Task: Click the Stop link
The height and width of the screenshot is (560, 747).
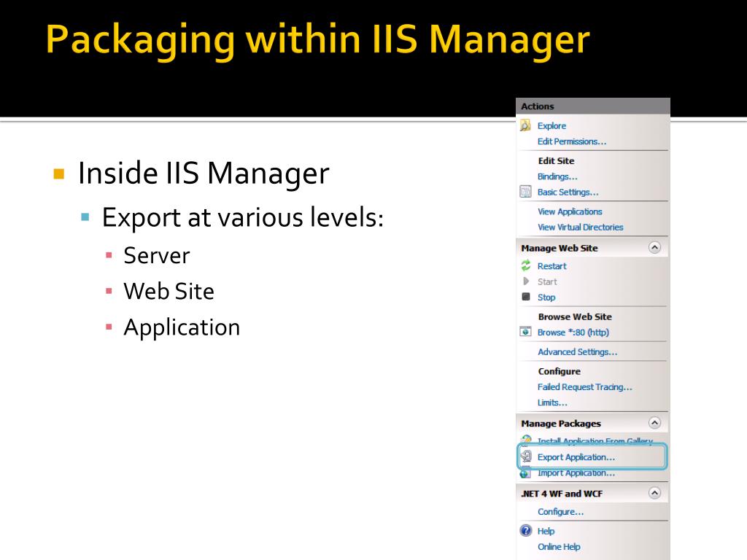Action: (x=546, y=297)
